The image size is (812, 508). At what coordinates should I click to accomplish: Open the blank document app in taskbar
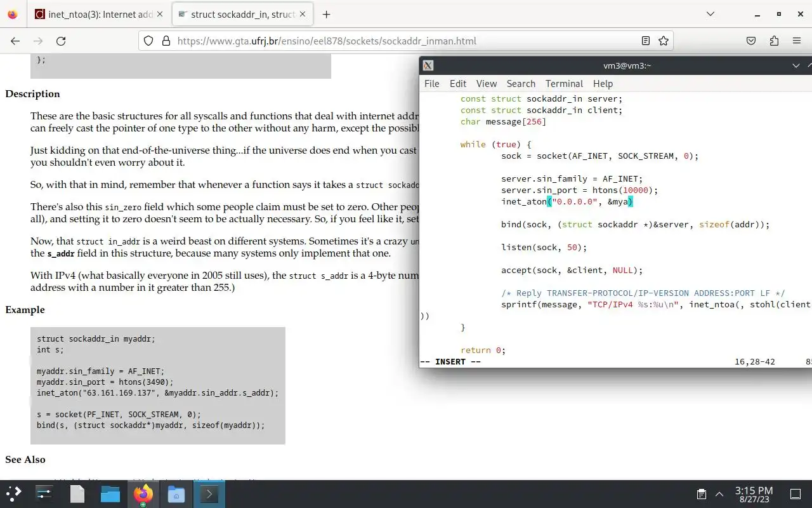tap(77, 494)
